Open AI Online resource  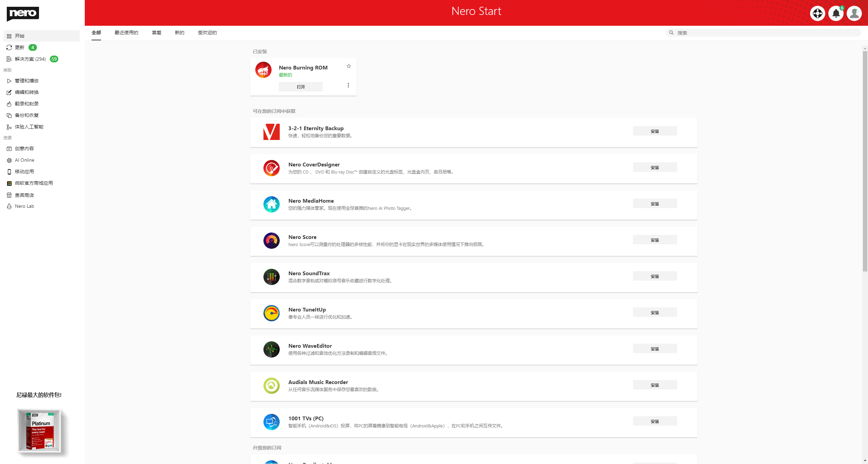click(41, 160)
